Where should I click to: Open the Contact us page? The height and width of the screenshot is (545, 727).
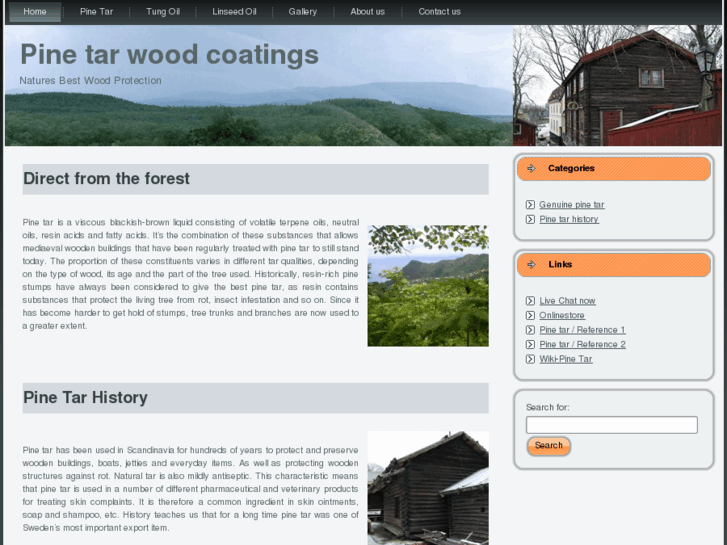click(439, 12)
